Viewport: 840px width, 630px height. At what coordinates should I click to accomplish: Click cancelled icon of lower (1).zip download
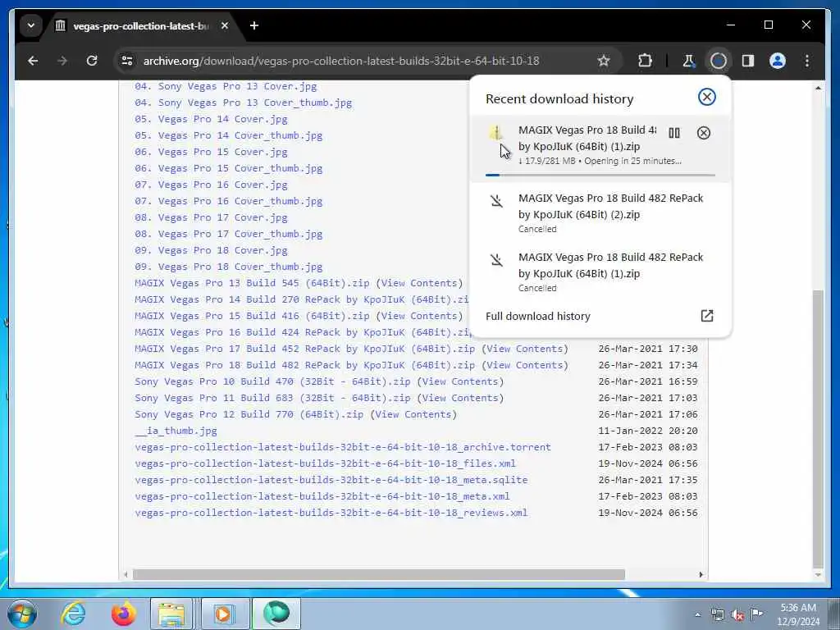point(496,260)
